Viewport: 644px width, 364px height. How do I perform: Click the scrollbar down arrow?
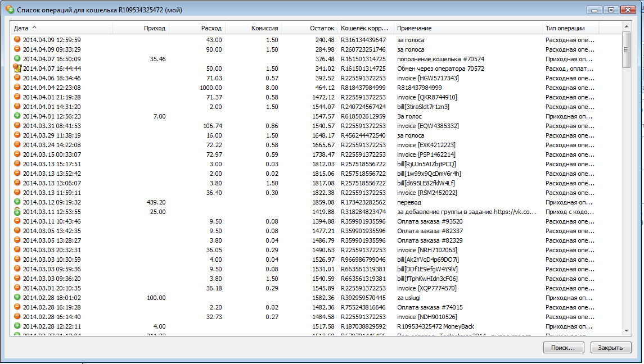[627, 331]
